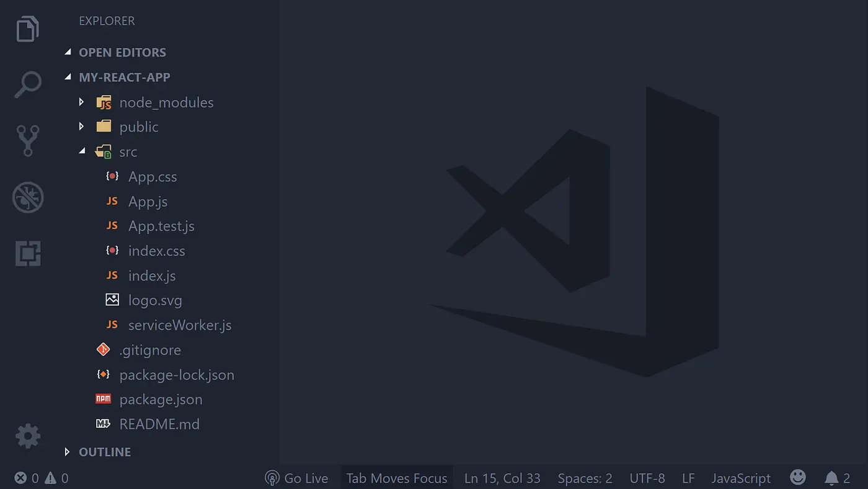Screen dimensions: 868x489
Task: Click the JS icon beside index.js
Action: 112,276
